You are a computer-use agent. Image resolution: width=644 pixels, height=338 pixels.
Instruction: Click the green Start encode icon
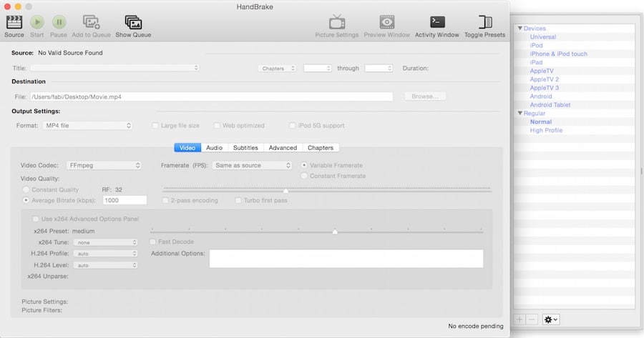[37, 22]
